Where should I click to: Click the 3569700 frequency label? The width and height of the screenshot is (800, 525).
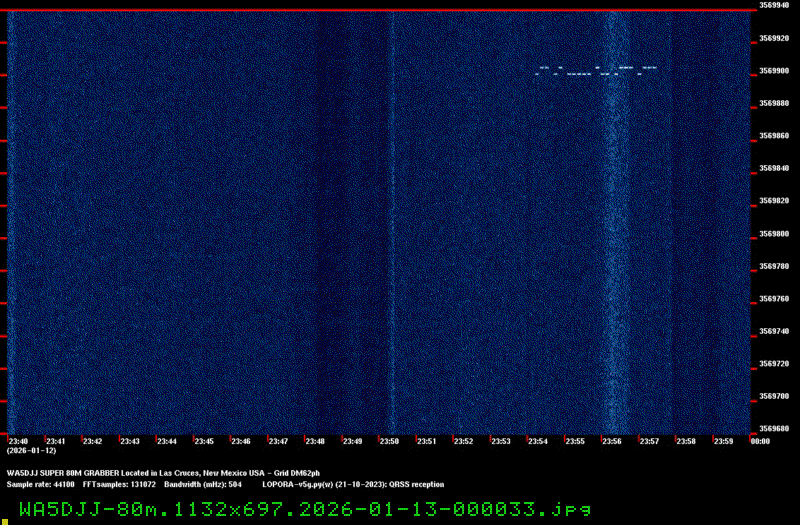[x=774, y=396]
